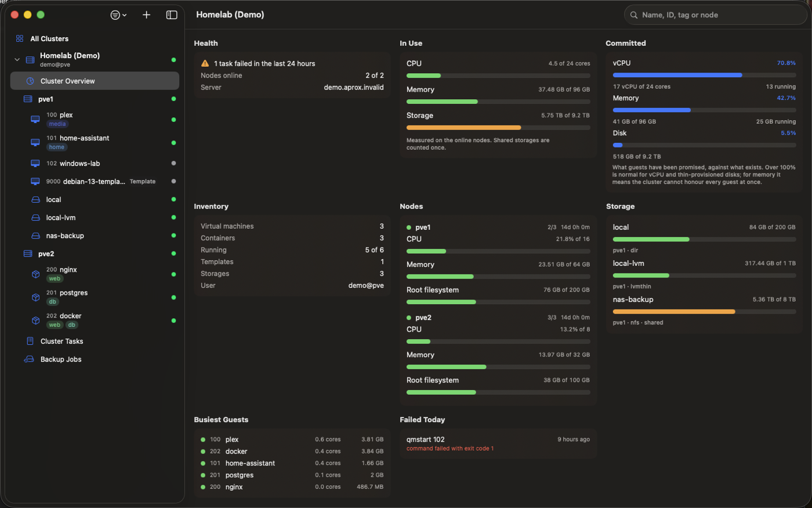
Task: Click the search field for Name, ID, tag
Action: pyautogui.click(x=716, y=15)
